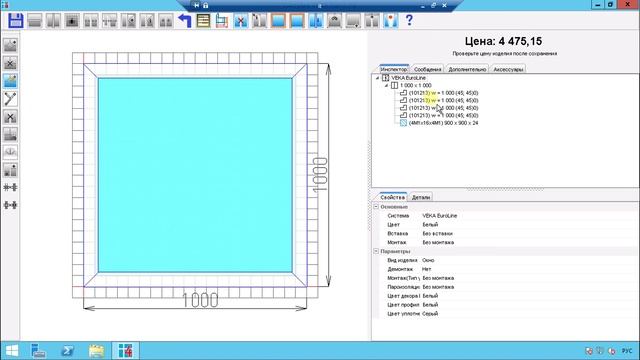
Task: Click the Цвет декора property value
Action: tap(430, 296)
